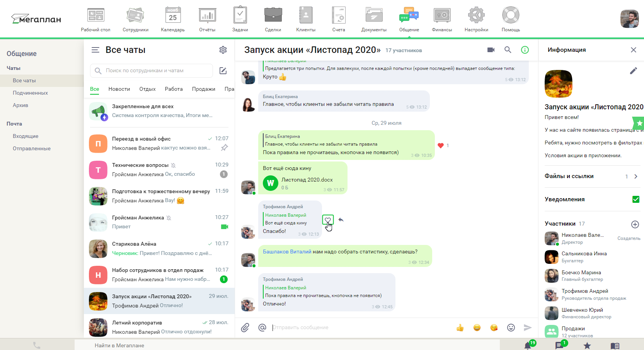The image size is (644, 350).
Task: Click the search employees and chats field
Action: point(152,71)
